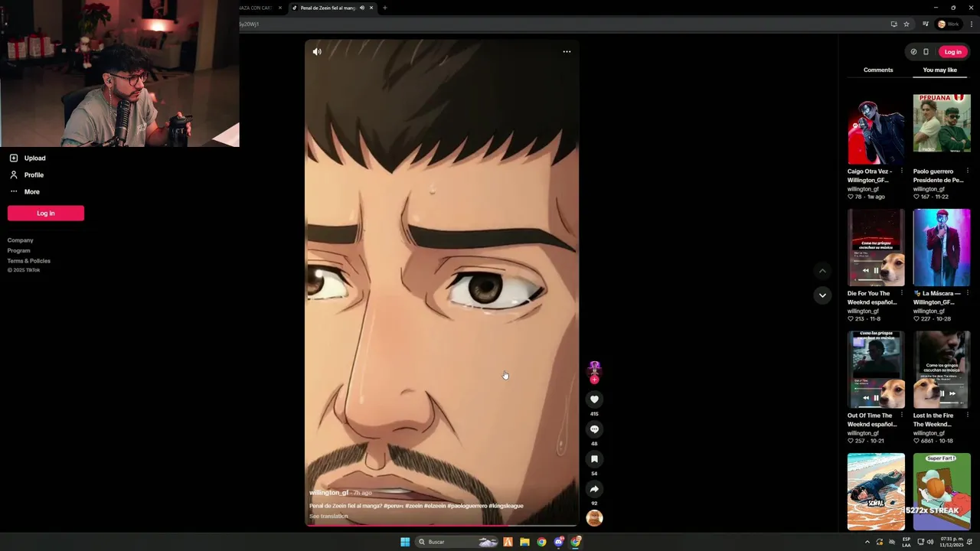
Task: Click the #paologuerrero hashtag
Action: click(467, 506)
